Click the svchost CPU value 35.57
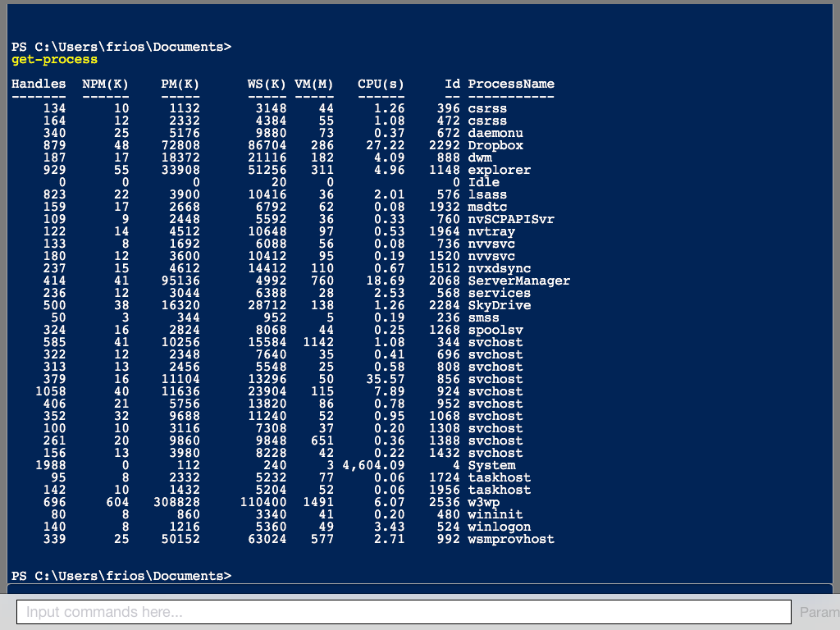 click(x=386, y=380)
